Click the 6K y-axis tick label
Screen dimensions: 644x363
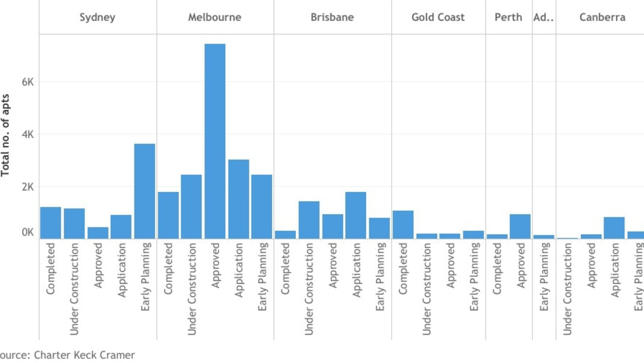28,82
